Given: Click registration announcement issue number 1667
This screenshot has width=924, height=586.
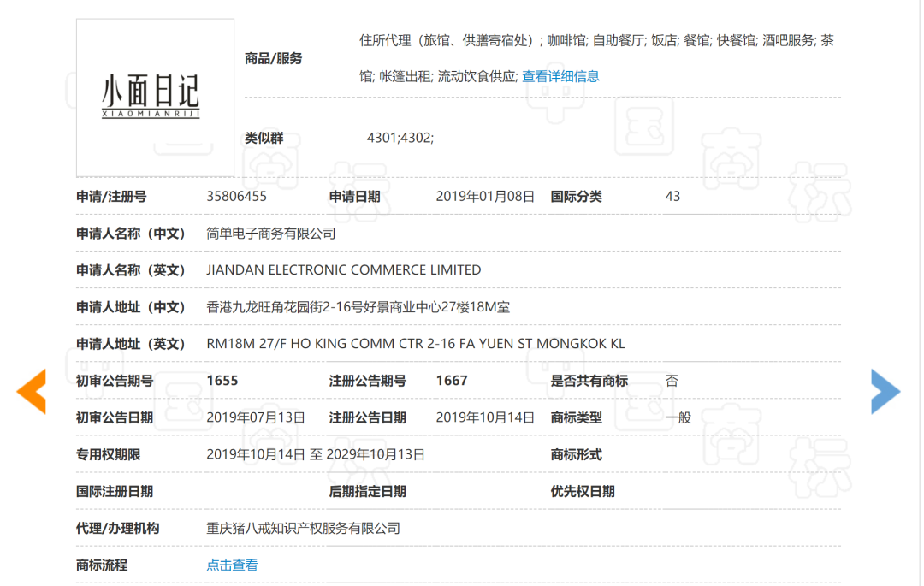Looking at the screenshot, I should click(x=452, y=381).
